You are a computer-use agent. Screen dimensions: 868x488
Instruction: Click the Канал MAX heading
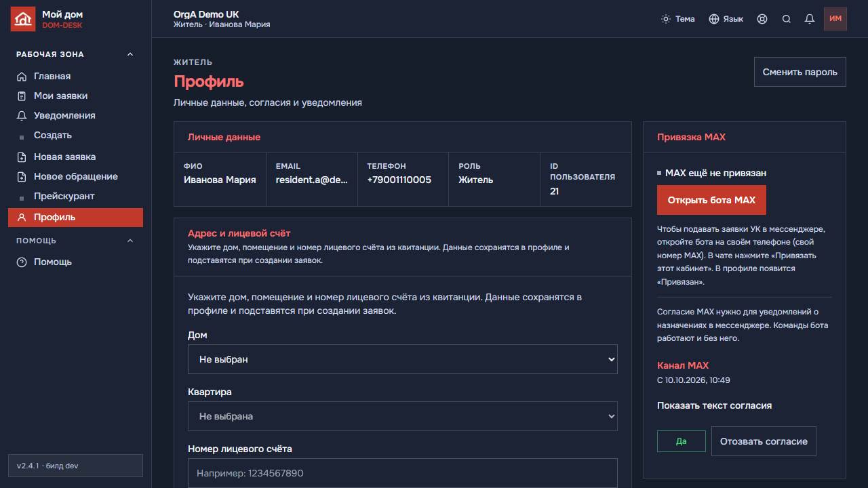683,365
